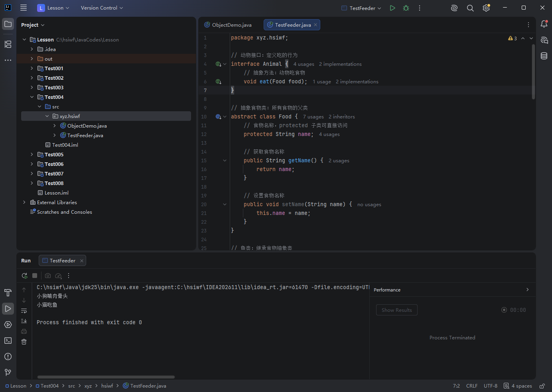
Task: Open the TestFeeder run configuration dropdown
Action: point(361,8)
